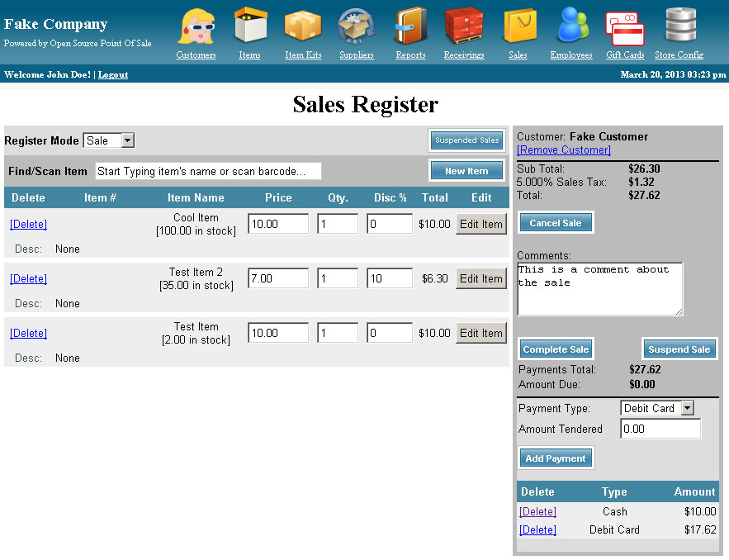729x560 pixels.
Task: Click the Cool Item discount field
Action: point(390,224)
